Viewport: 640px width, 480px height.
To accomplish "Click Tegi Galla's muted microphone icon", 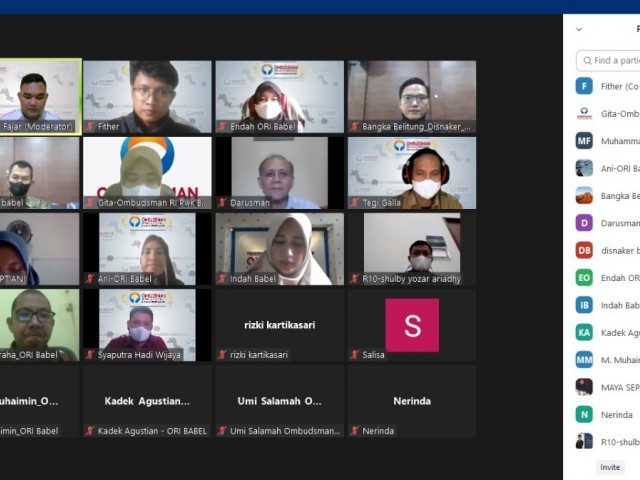I will [x=354, y=202].
